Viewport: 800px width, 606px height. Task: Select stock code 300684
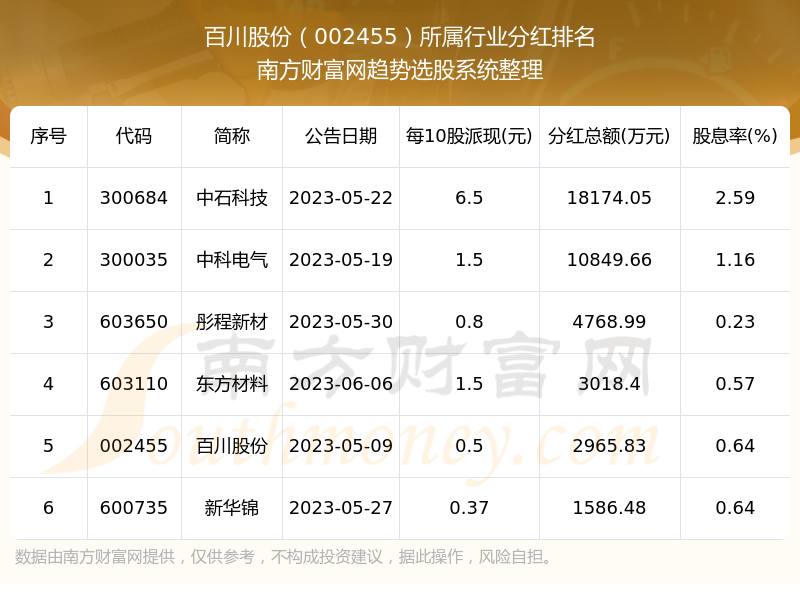coord(134,198)
